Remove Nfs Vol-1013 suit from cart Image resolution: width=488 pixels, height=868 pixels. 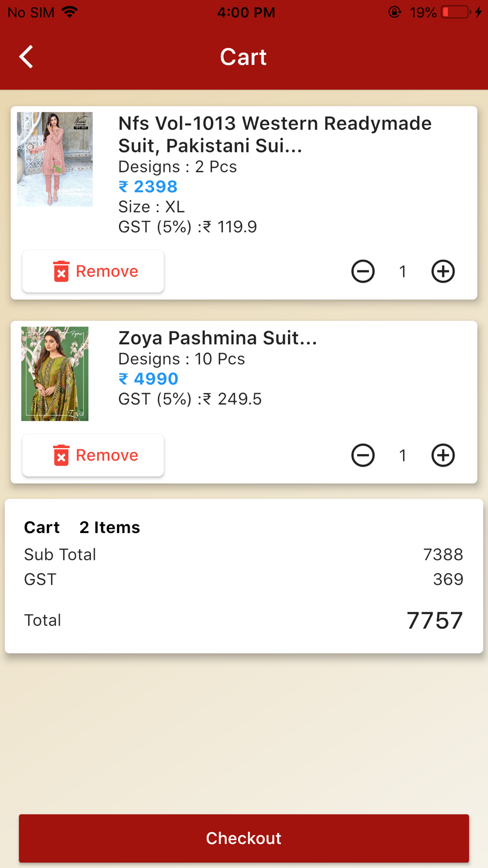pos(93,271)
